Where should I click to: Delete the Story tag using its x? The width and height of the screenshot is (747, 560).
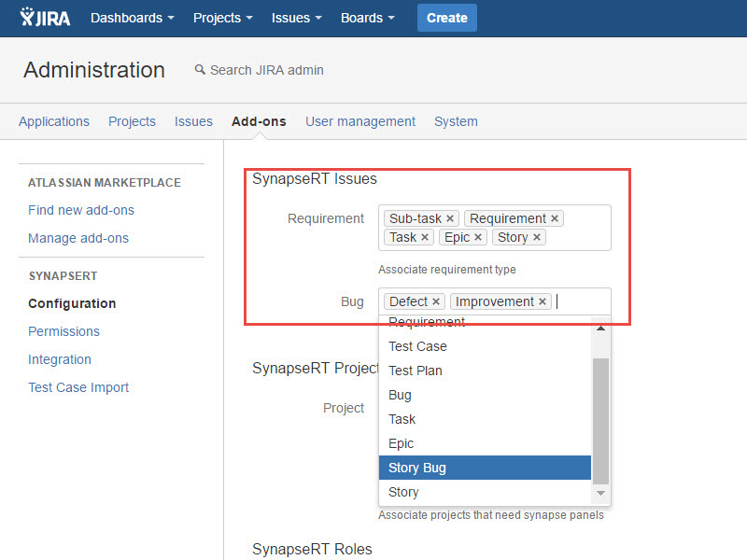tap(537, 238)
